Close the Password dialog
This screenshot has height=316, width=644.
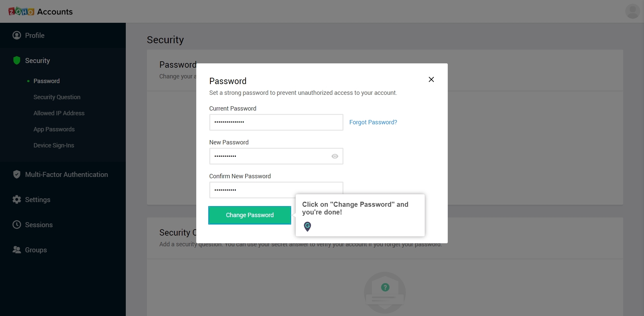[x=431, y=79]
